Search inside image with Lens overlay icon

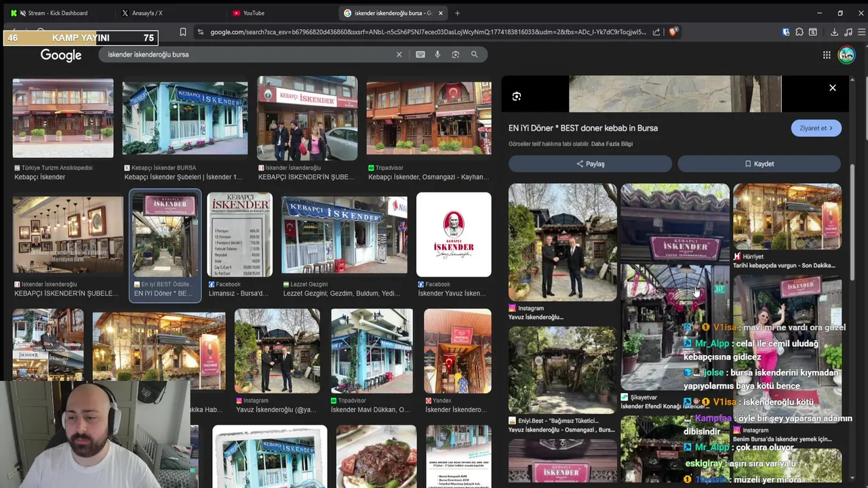click(x=517, y=97)
